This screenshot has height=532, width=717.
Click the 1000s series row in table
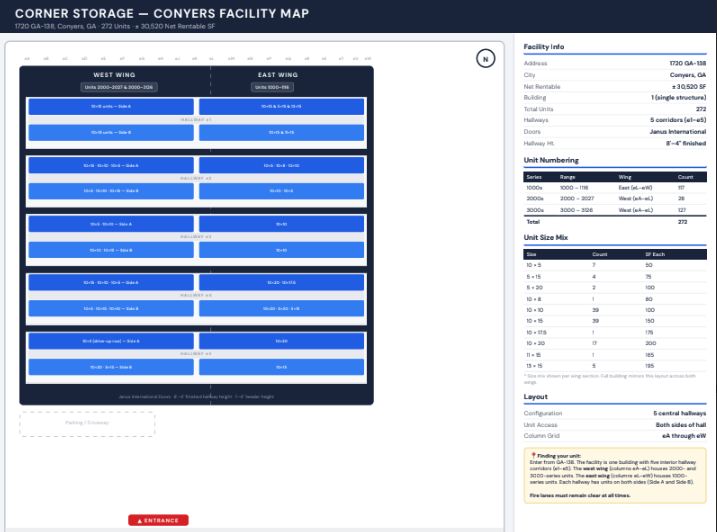pyautogui.click(x=614, y=187)
